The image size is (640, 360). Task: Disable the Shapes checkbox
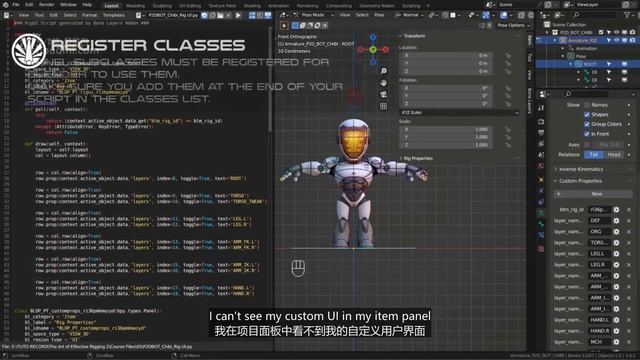click(x=587, y=115)
